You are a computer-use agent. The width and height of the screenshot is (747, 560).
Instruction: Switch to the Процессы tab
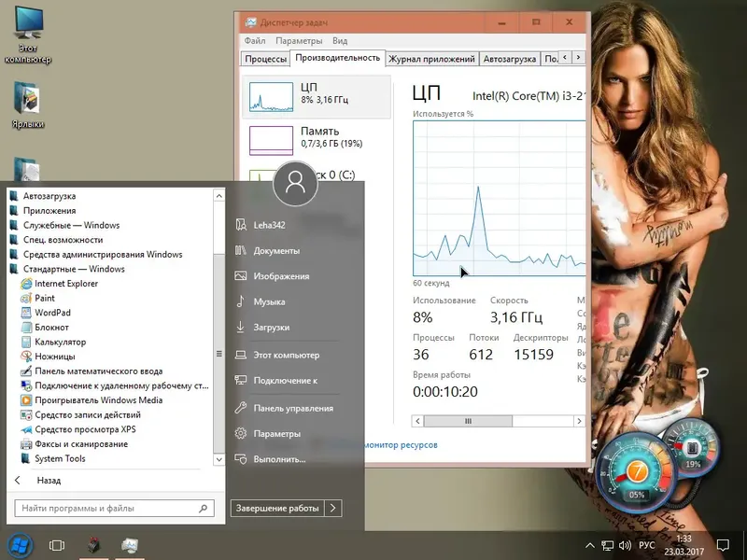tap(265, 59)
